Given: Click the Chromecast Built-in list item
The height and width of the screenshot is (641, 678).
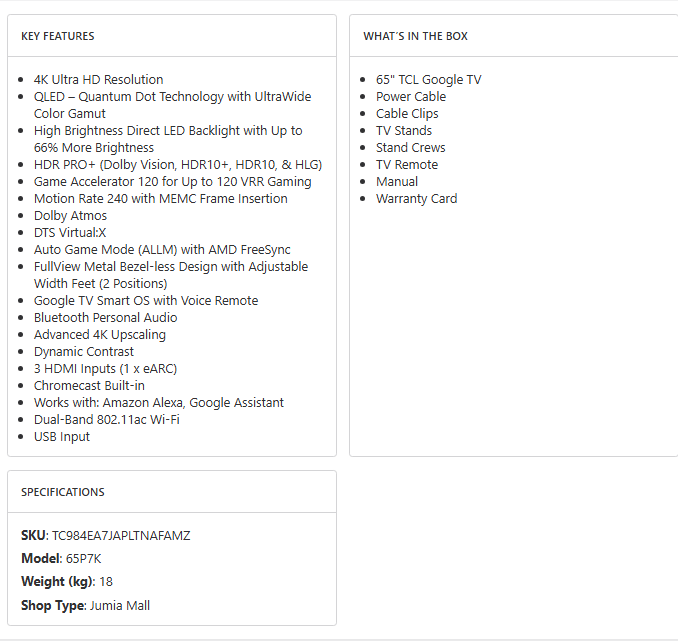Looking at the screenshot, I should tap(89, 385).
